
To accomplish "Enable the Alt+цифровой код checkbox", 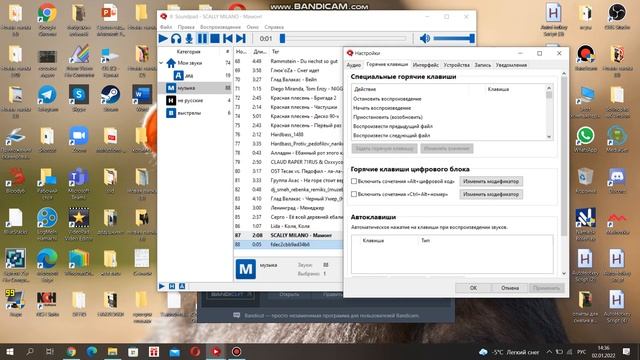I will point(354,181).
